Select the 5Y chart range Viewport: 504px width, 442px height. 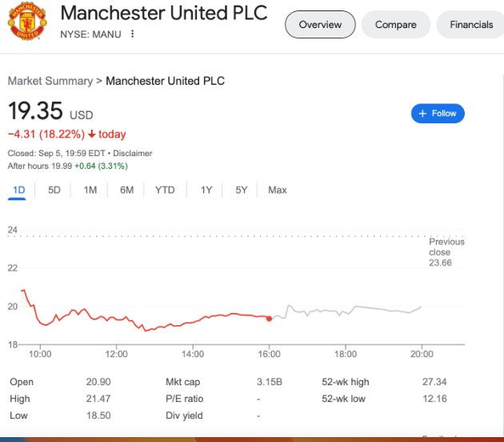tap(242, 190)
